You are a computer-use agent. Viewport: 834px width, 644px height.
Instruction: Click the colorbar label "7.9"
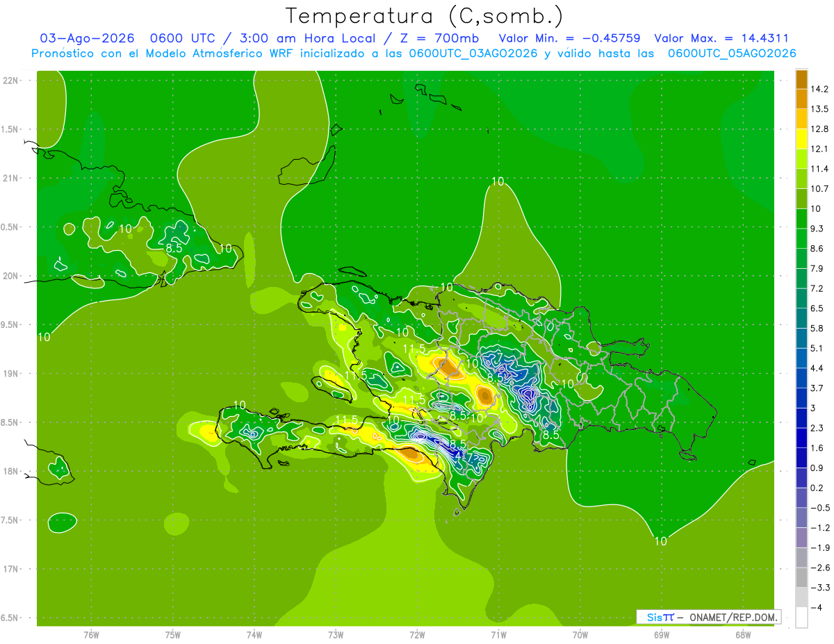(x=817, y=268)
